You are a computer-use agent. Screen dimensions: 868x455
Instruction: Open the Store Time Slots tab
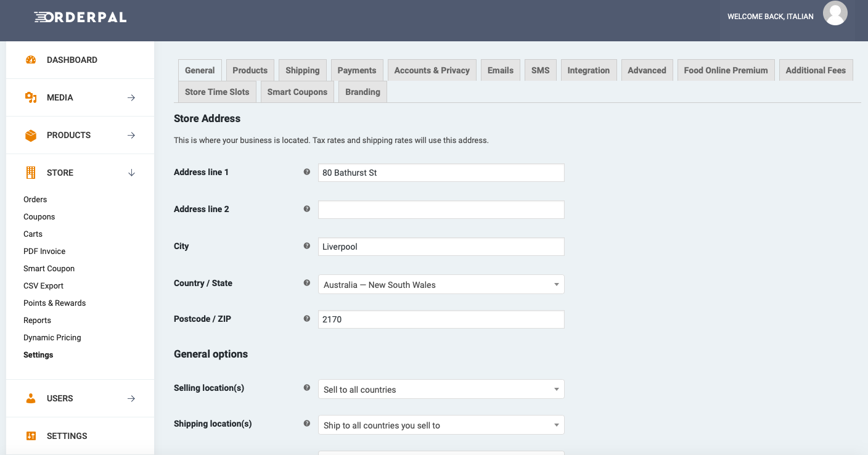coord(217,92)
